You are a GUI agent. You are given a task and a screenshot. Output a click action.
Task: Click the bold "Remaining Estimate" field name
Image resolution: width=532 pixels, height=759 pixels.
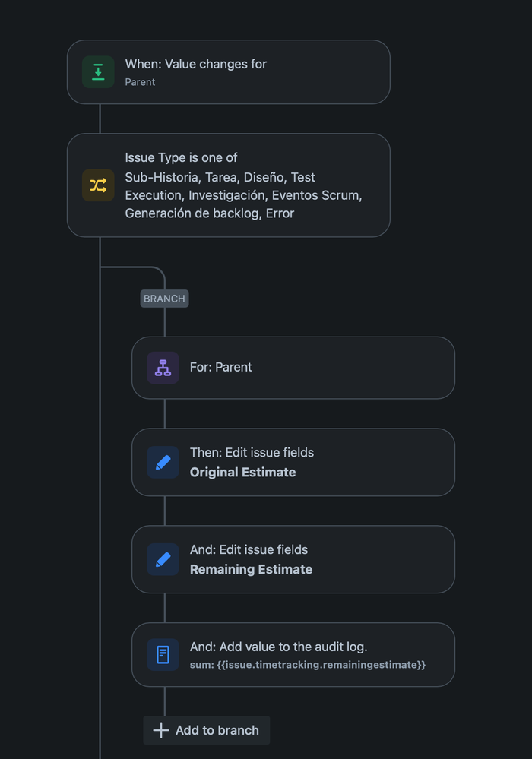tap(251, 569)
